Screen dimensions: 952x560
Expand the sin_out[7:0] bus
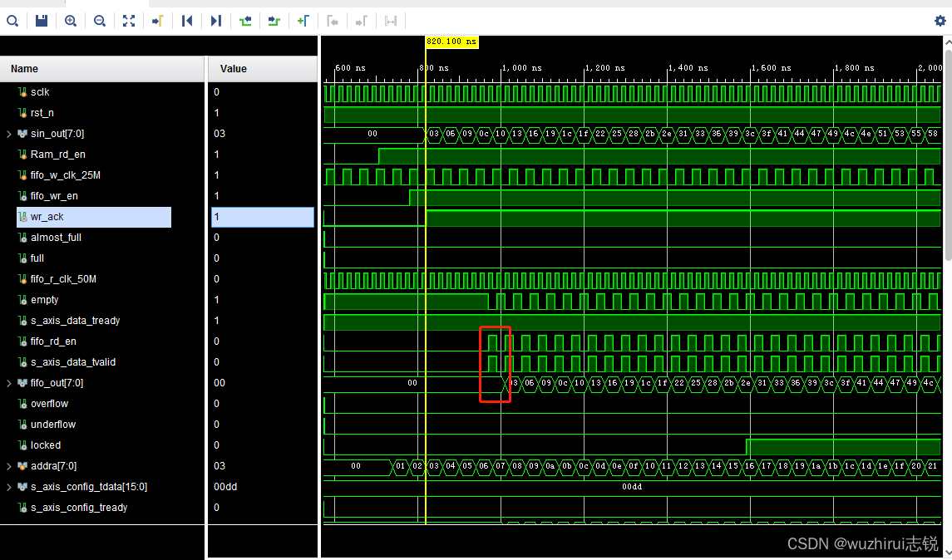click(9, 134)
